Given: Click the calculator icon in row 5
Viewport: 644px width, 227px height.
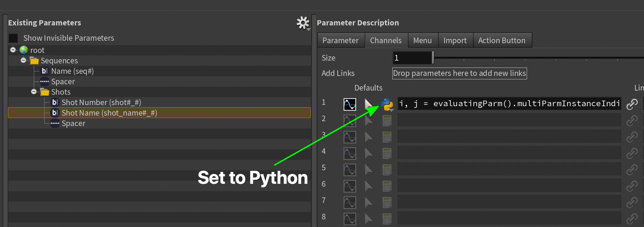Looking at the screenshot, I should point(387,170).
